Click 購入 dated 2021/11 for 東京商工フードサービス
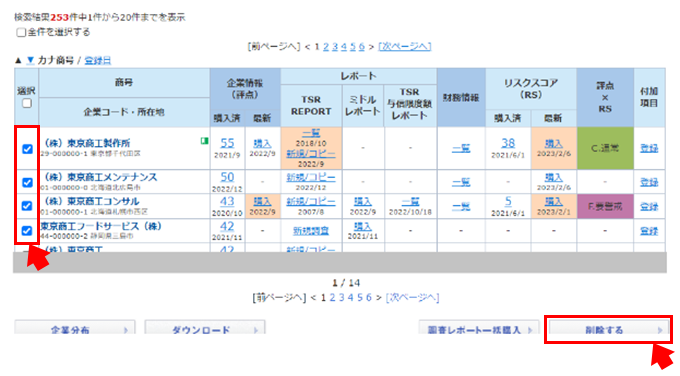Screen dimensions: 680x376 363,226
